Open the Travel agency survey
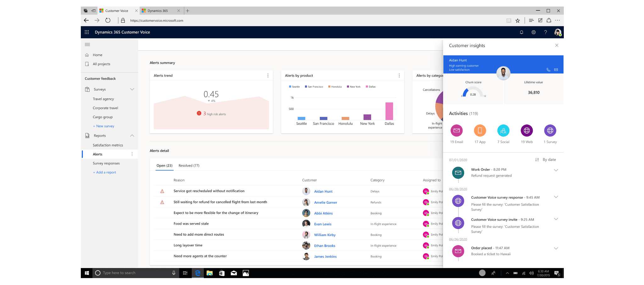The image size is (644, 285). [x=103, y=99]
